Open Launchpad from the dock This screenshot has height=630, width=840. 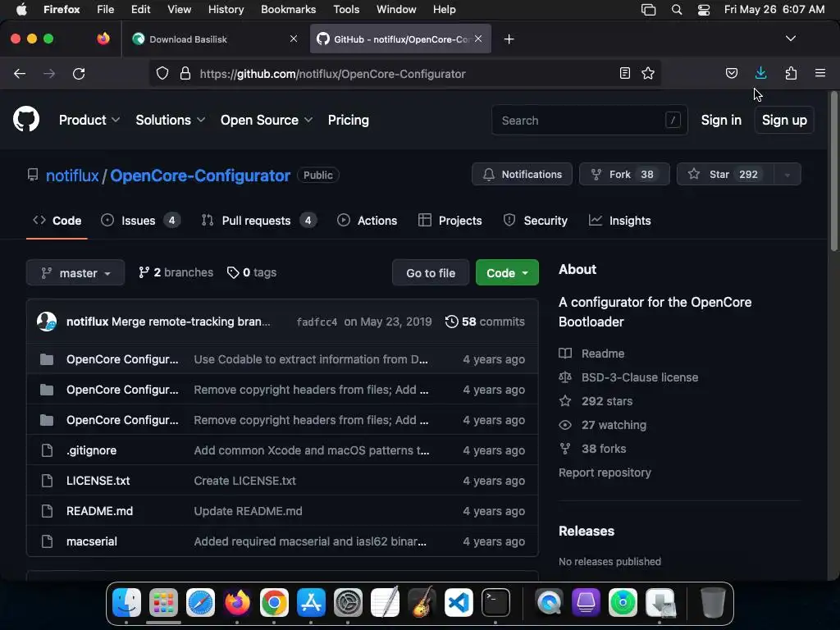coord(163,603)
